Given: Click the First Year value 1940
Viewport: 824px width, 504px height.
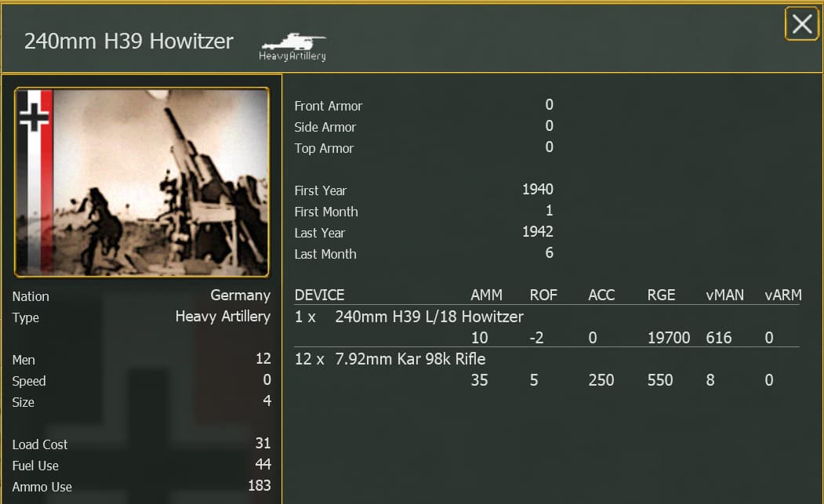Looking at the screenshot, I should point(537,190).
